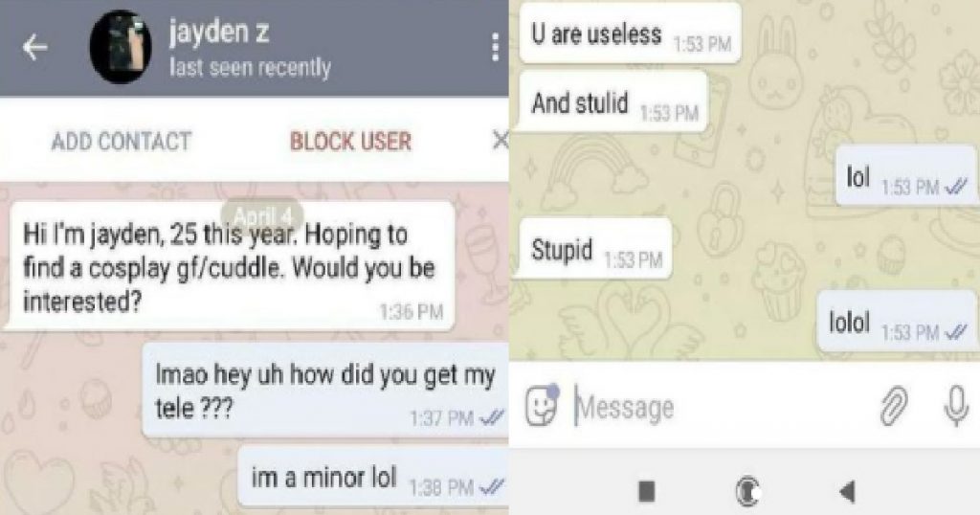The image size is (980, 515).
Task: Select the 'im a minor lol' message
Action: point(375,478)
